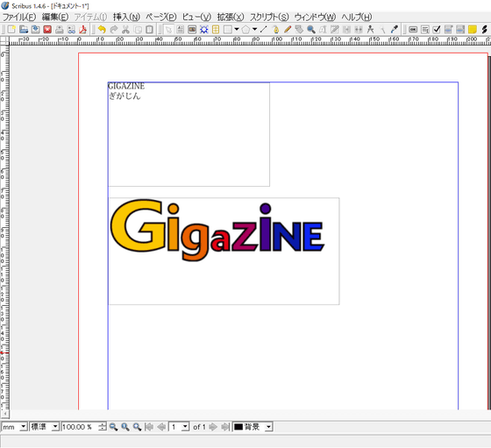Open the ファイル(F) menu

point(19,17)
